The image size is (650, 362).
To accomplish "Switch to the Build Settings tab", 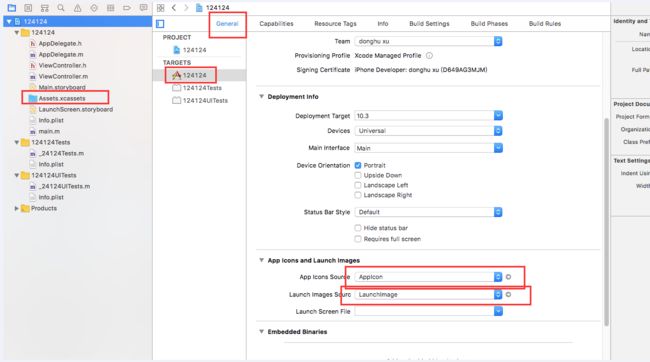I will tap(429, 24).
